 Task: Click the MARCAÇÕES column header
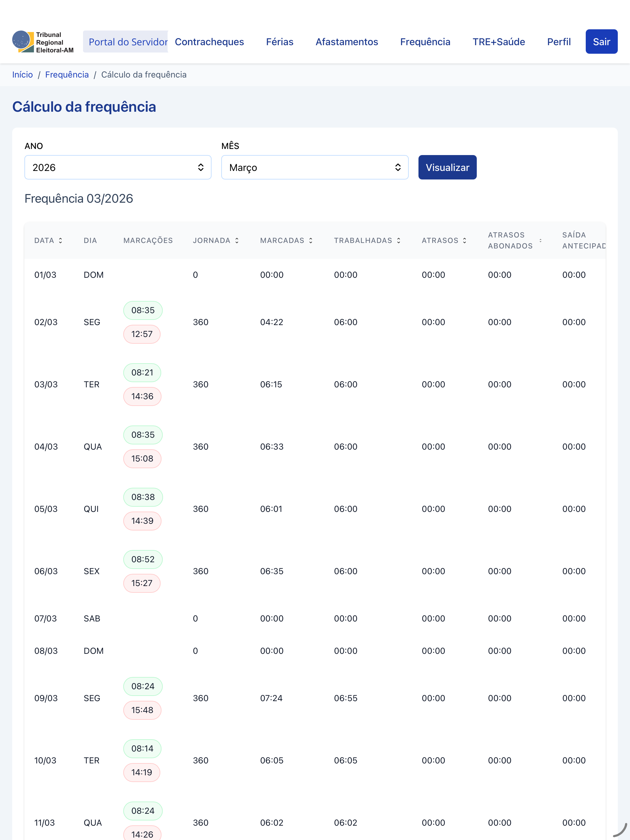click(x=148, y=241)
